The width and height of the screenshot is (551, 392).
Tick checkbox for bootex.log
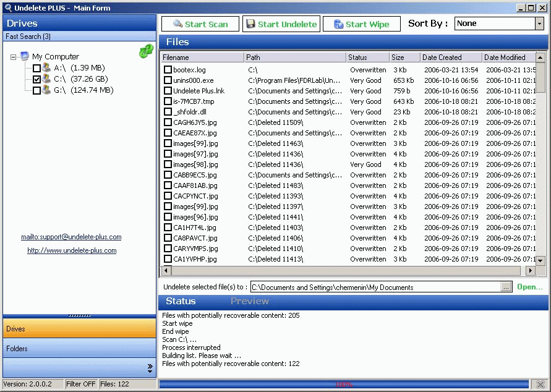point(168,69)
